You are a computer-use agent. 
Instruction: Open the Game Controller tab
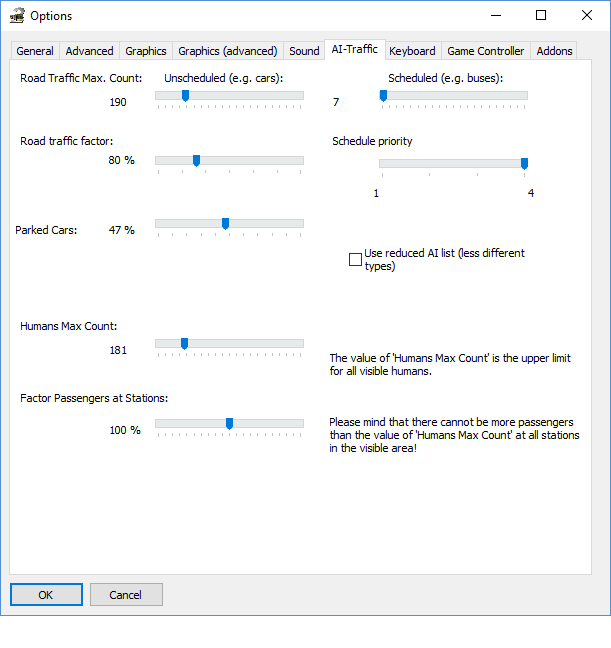pyautogui.click(x=485, y=51)
